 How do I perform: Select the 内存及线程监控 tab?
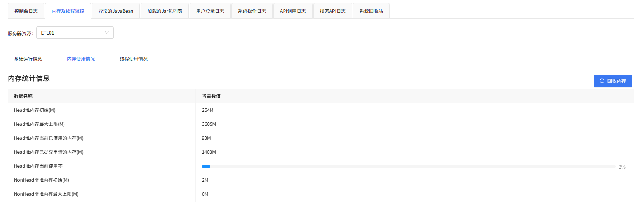click(x=68, y=11)
